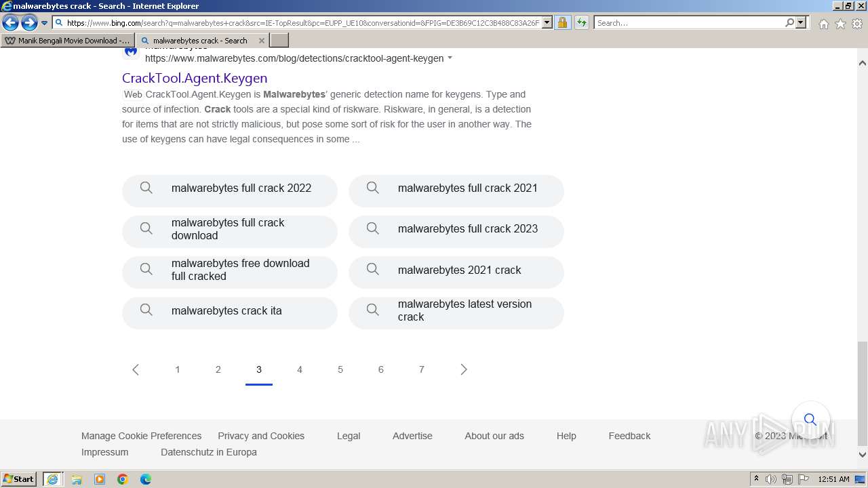Open results page 5
Screen dimensions: 868x488
[x=340, y=369]
